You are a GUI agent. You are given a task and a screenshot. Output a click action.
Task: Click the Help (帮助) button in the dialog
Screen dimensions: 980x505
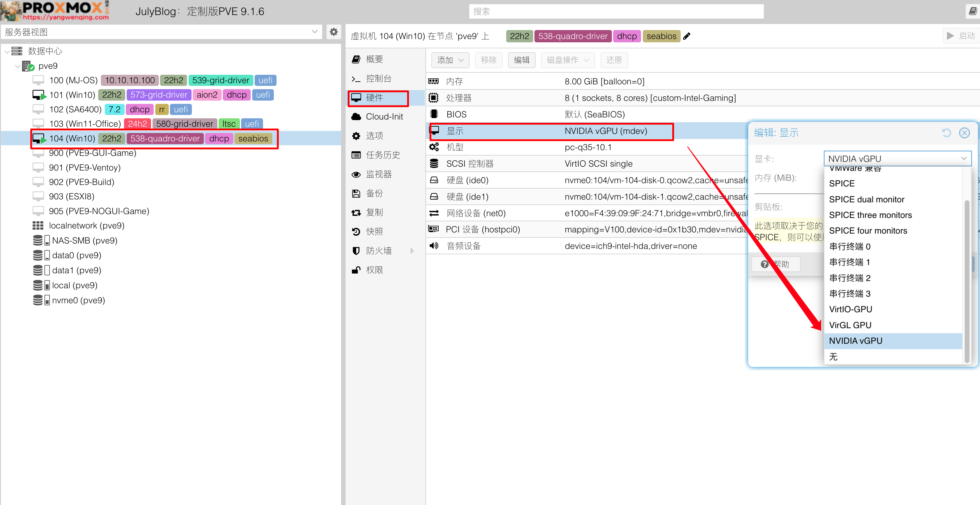point(776,264)
